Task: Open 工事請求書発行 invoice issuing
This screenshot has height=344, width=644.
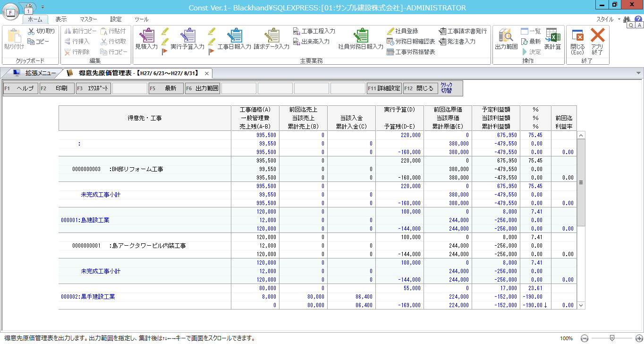Action: pos(462,31)
